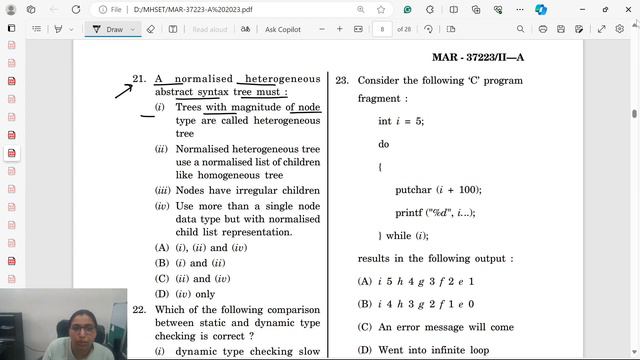
Task: Click option (A) (i), (ii) and (iv) of question 21
Action: click(x=201, y=248)
